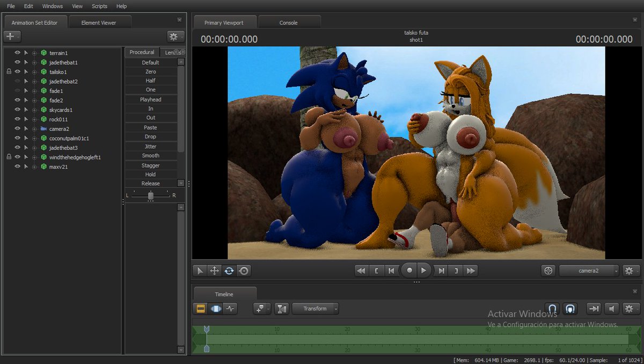Apply the Stagger procedural preset
The image size is (644, 364).
pyautogui.click(x=151, y=165)
